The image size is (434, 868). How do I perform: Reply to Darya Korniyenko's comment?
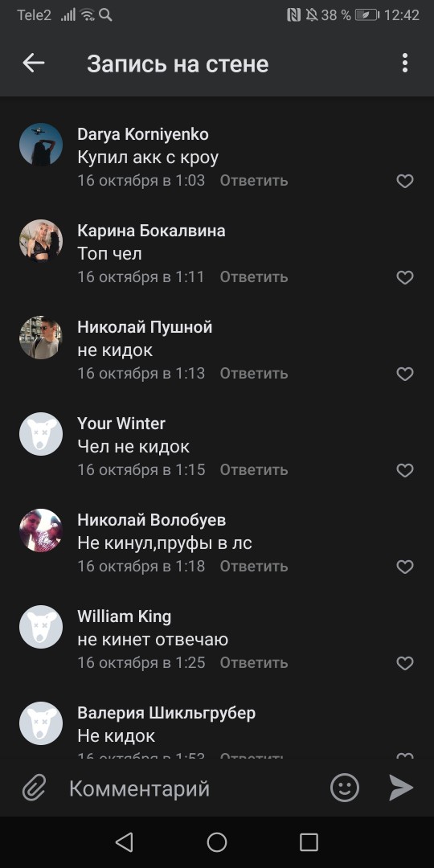253,181
